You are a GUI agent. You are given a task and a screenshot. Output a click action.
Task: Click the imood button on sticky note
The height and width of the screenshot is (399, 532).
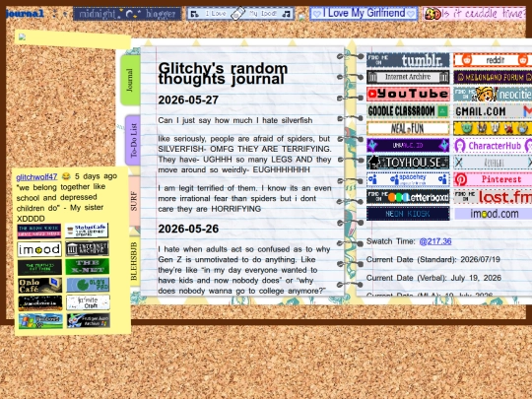coord(39,249)
